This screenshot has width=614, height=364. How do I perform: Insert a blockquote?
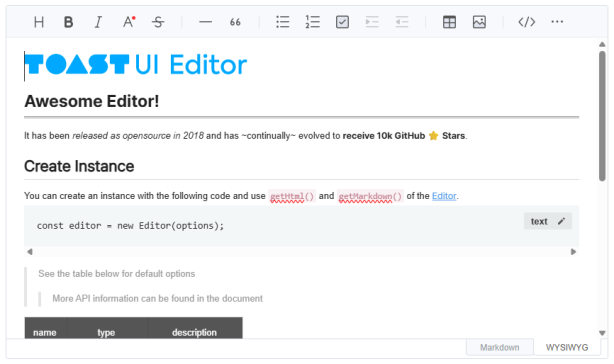point(235,22)
